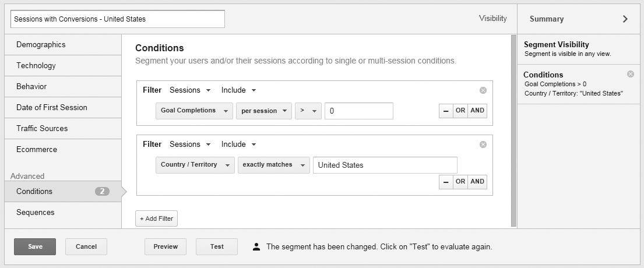644x268 pixels.
Task: Click the Add Filter button
Action: click(156, 218)
